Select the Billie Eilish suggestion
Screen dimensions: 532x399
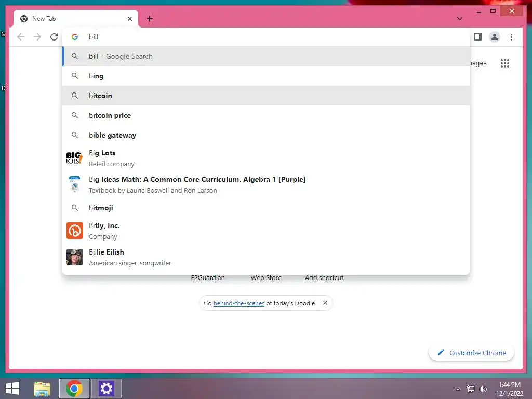[x=267, y=257]
